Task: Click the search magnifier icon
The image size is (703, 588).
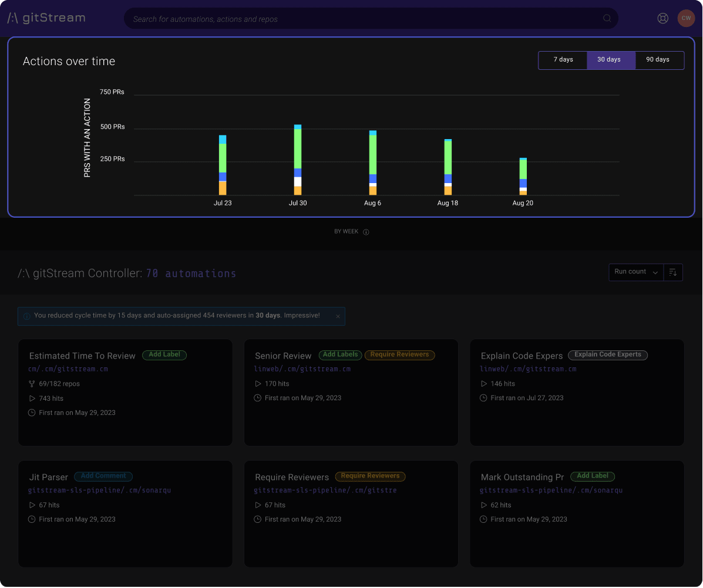Action: tap(607, 18)
